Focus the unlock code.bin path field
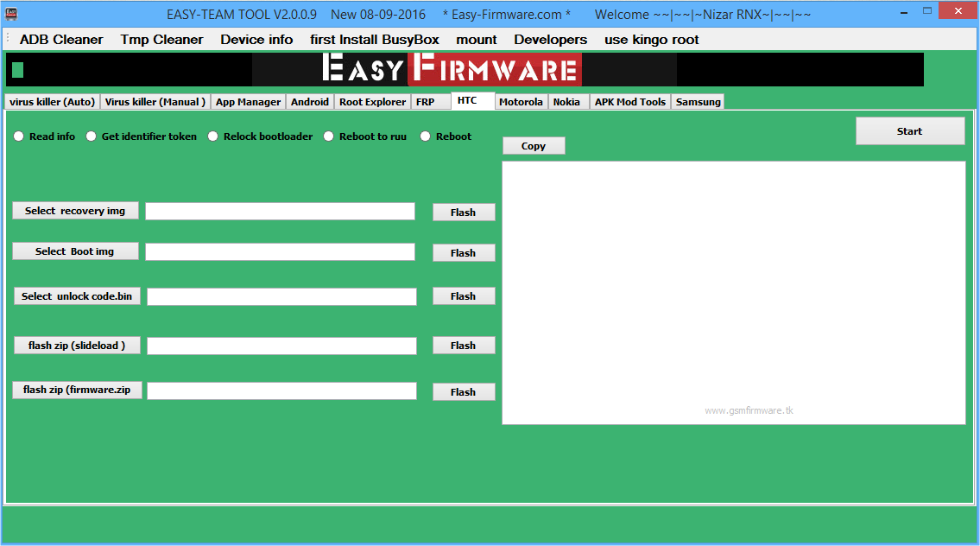 coord(281,297)
